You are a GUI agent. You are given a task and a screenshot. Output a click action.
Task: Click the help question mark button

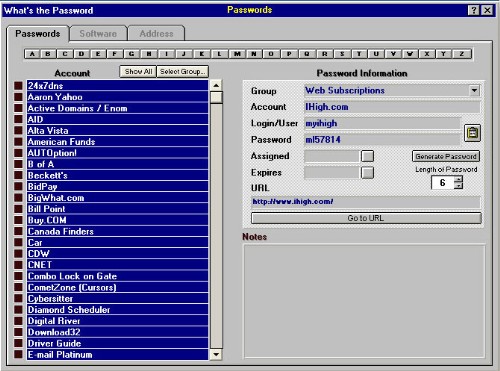point(473,10)
